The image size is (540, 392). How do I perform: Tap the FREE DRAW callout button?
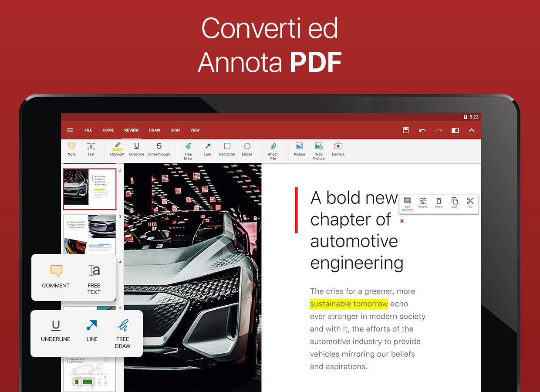(x=123, y=334)
